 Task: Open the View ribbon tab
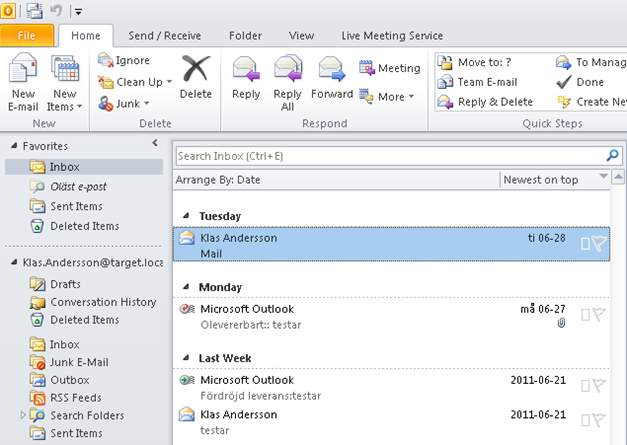pos(301,36)
